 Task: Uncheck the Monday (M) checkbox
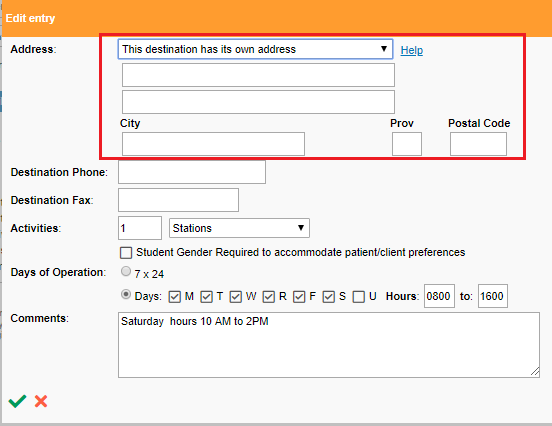[174, 296]
